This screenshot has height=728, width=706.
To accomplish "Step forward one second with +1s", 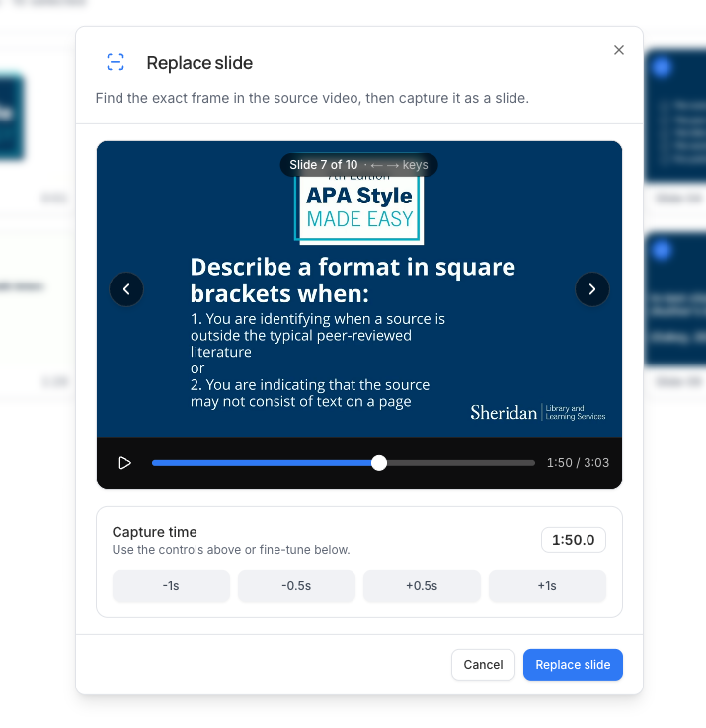I will 547,586.
